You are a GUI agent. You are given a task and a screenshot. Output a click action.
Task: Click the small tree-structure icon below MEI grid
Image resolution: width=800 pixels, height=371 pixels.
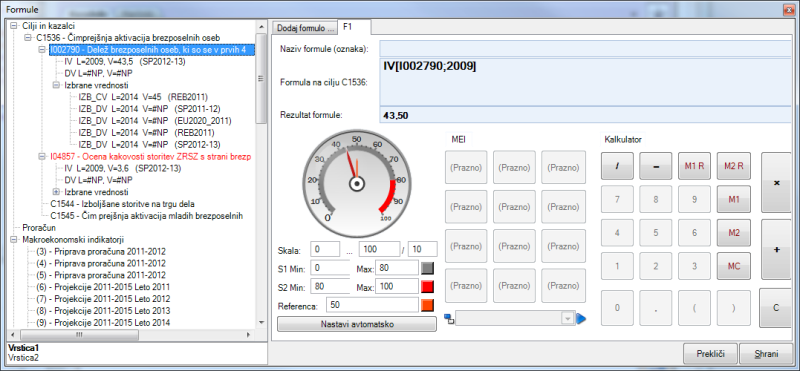pos(449,319)
